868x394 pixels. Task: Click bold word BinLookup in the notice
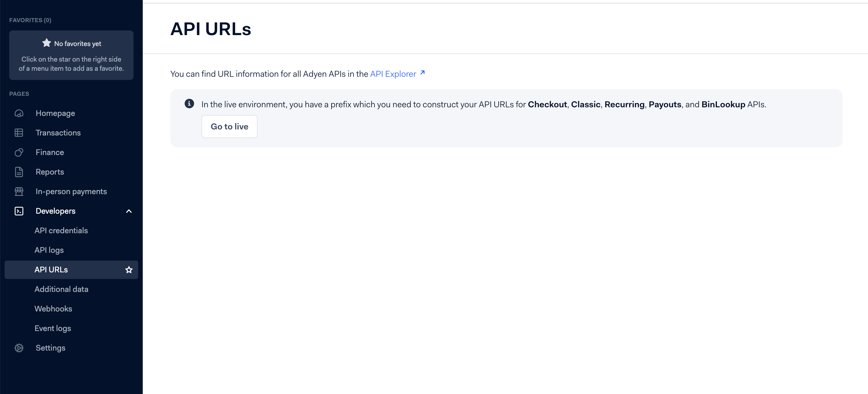click(x=723, y=104)
